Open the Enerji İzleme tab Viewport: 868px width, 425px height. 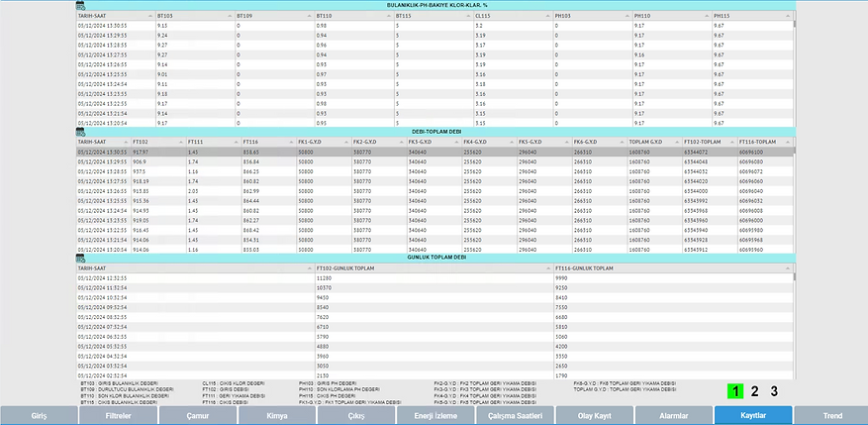click(434, 415)
